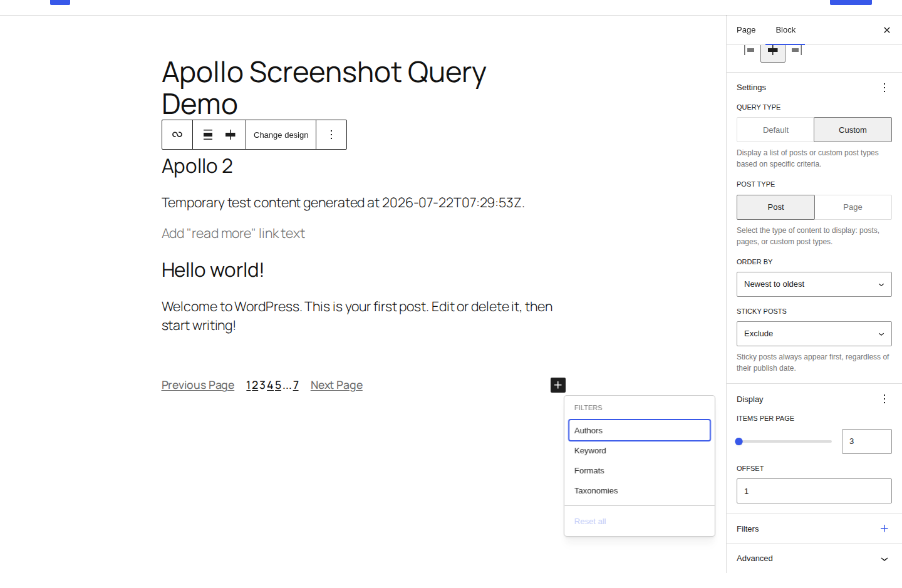
Task: Choose Authors in Filters menu
Action: (640, 430)
